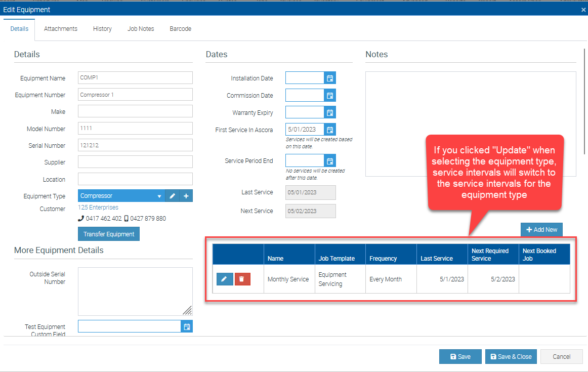
Task: Open the Barcode tab
Action: pos(180,29)
